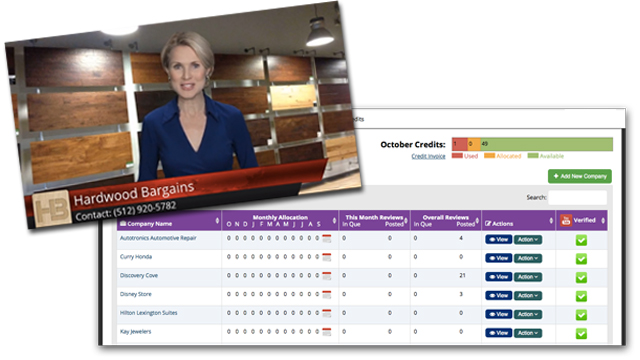Open calendar icon in Curry Honda row
This screenshot has width=640, height=360.
coord(327,257)
